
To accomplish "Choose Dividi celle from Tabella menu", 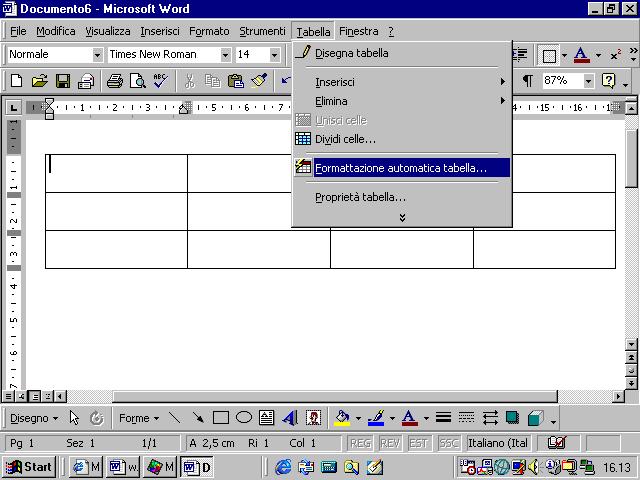I will [x=402, y=139].
